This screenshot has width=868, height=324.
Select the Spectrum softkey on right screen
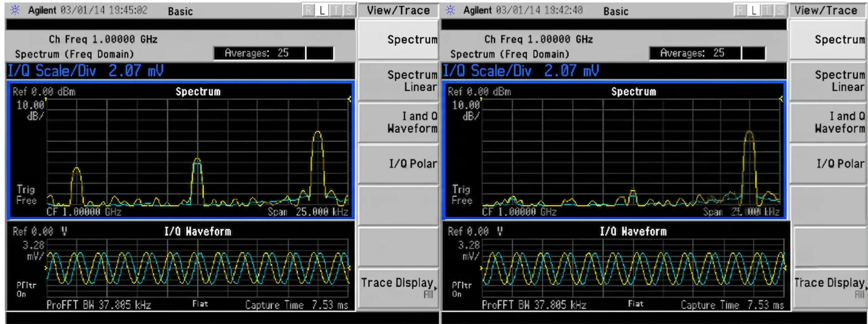(x=829, y=40)
